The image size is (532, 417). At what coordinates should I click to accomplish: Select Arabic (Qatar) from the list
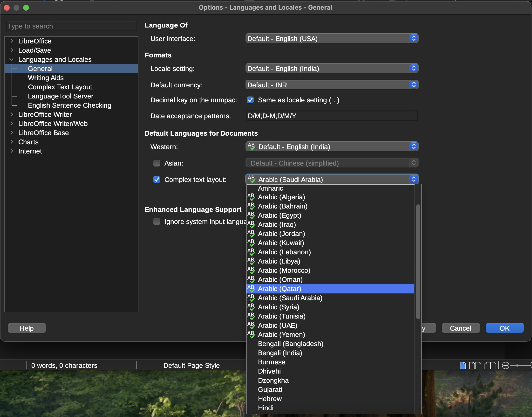(330, 289)
